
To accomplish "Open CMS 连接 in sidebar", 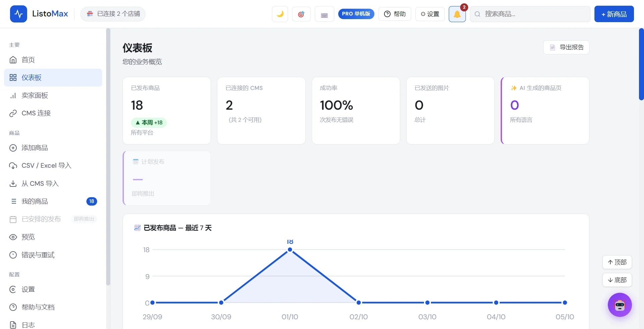I will 53,113.
